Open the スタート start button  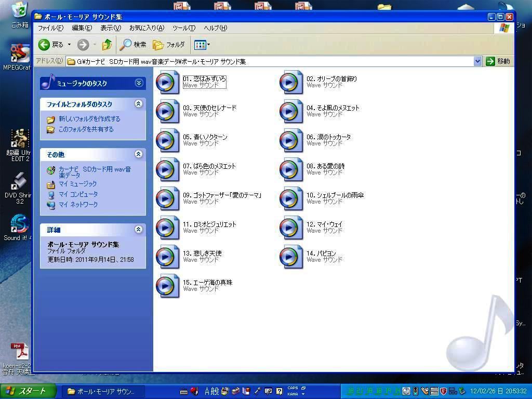[x=28, y=391]
